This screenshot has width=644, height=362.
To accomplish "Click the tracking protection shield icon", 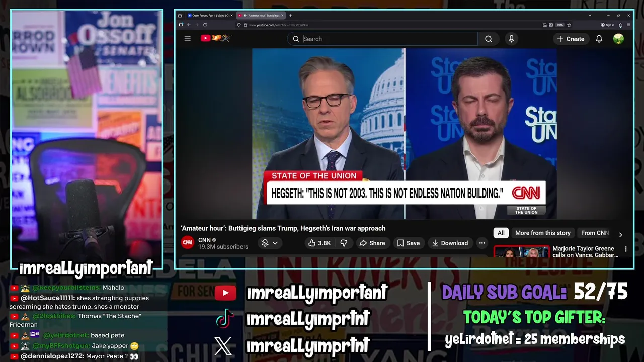I will pyautogui.click(x=239, y=25).
